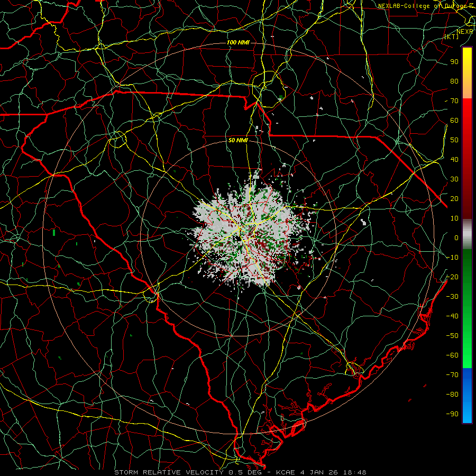
Task: Click the "50 NMI" range ring label
Action: point(238,140)
